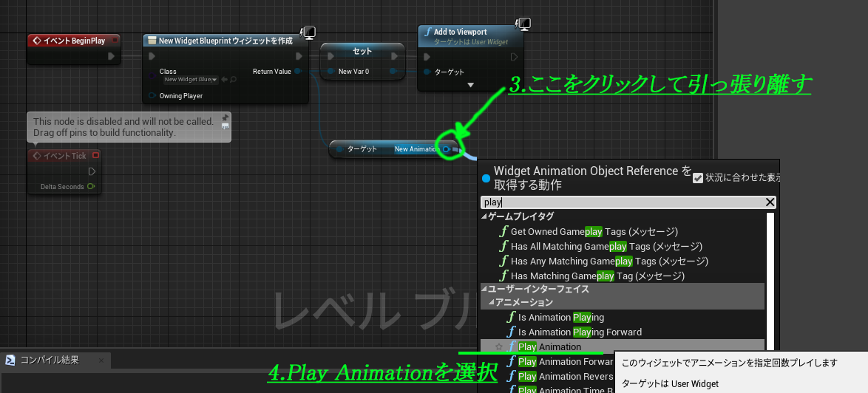Collapse the アニメーション subcategory
Image resolution: width=868 pixels, height=393 pixels.
492,302
